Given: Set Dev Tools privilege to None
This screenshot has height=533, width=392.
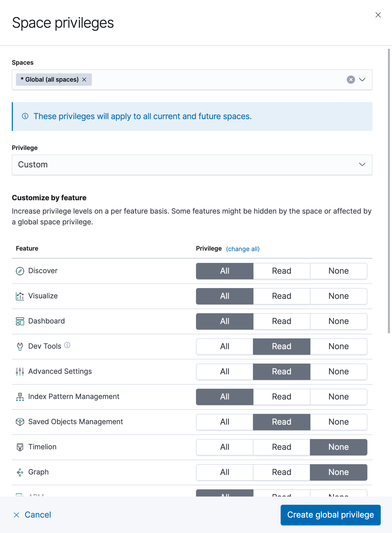Looking at the screenshot, I should click(339, 346).
